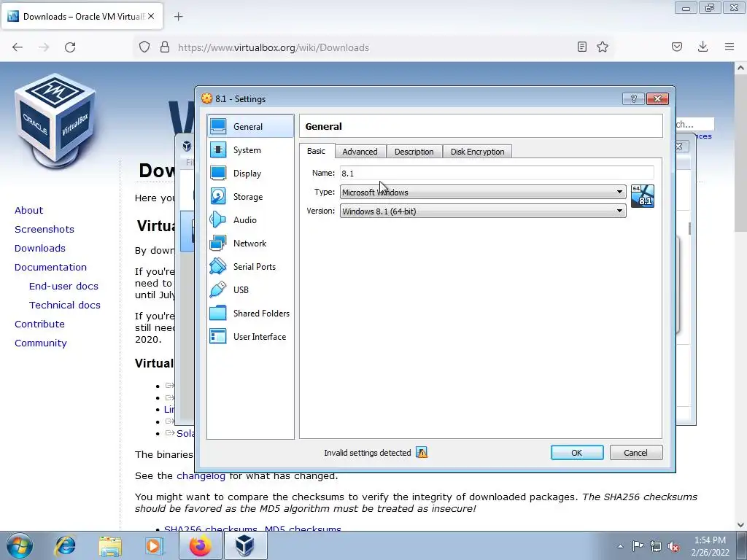
Task: Open Windows Media Player from taskbar
Action: 155,545
